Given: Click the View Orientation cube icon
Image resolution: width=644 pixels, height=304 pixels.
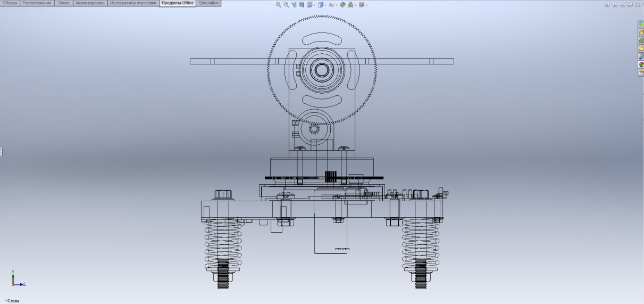Looking at the screenshot, I should click(310, 5).
